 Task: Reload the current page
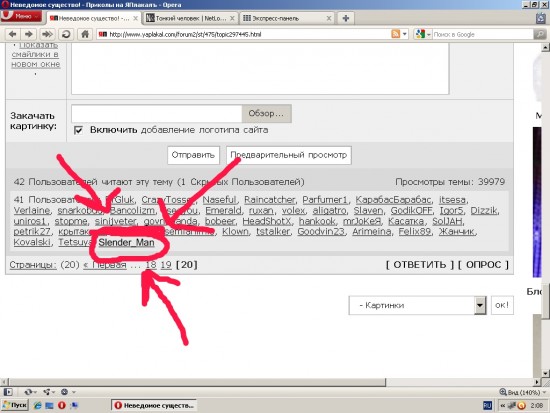click(66, 34)
